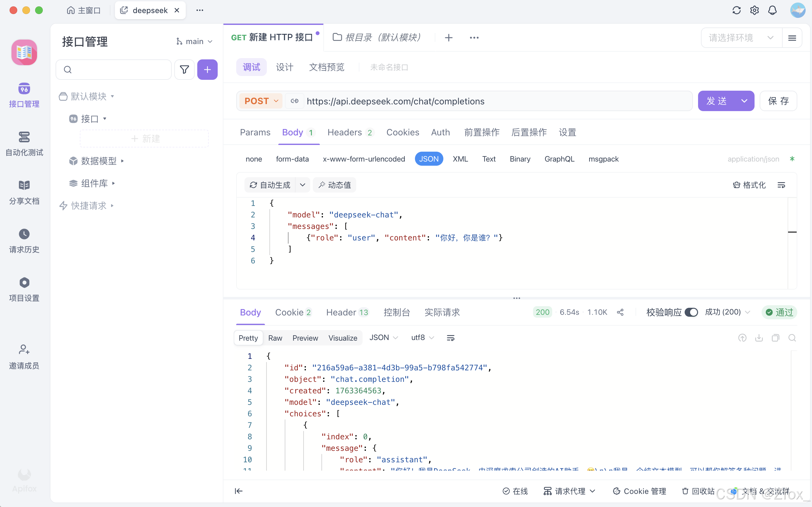
Task: Select the form-data body type
Action: pos(292,159)
